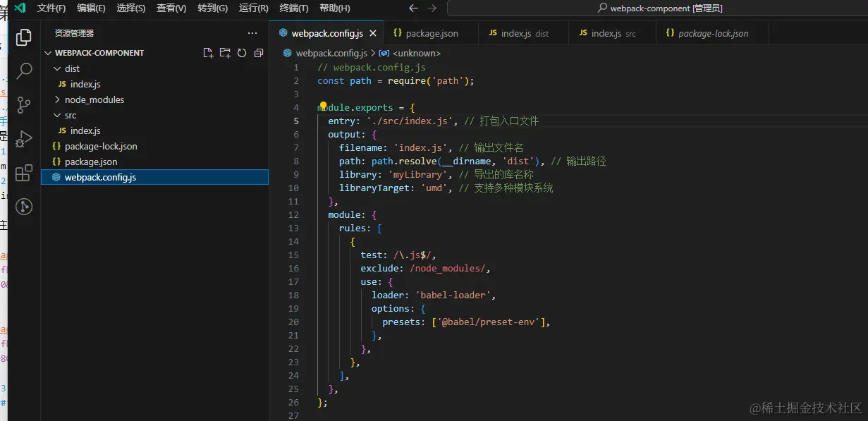Switch to the package.json editor tab

pyautogui.click(x=431, y=33)
